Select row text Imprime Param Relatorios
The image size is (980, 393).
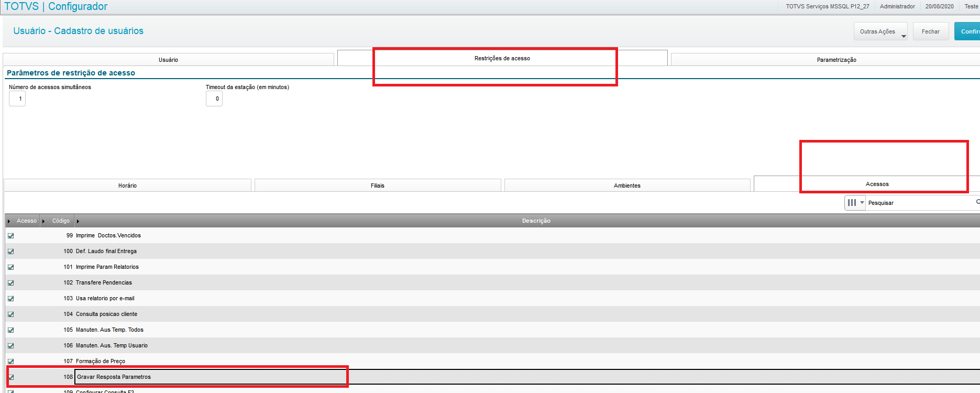(107, 267)
